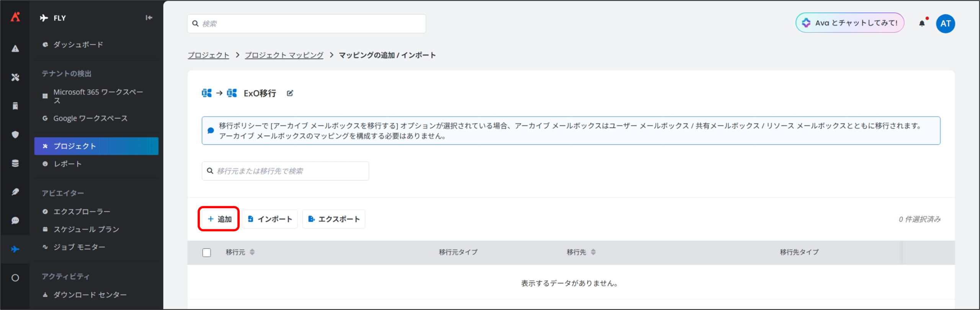Toggle the select-all checkbox in table header

pyautogui.click(x=207, y=253)
